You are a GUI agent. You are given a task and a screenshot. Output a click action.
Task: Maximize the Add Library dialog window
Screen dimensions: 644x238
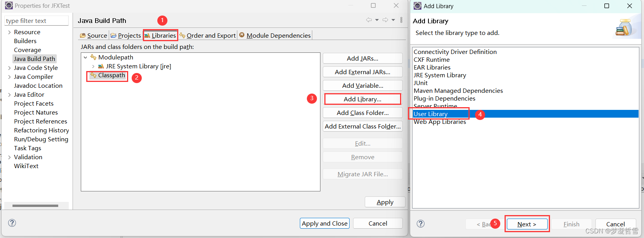607,6
